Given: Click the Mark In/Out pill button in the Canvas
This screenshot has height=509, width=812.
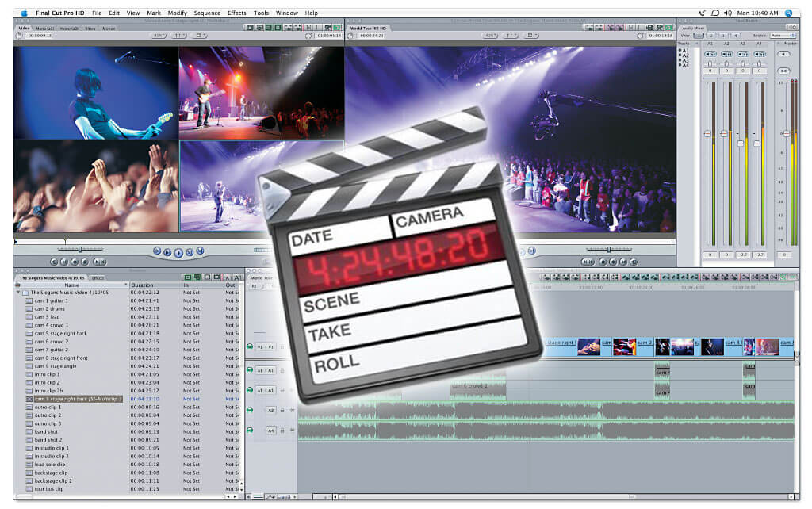Looking at the screenshot, I should pos(588,262).
